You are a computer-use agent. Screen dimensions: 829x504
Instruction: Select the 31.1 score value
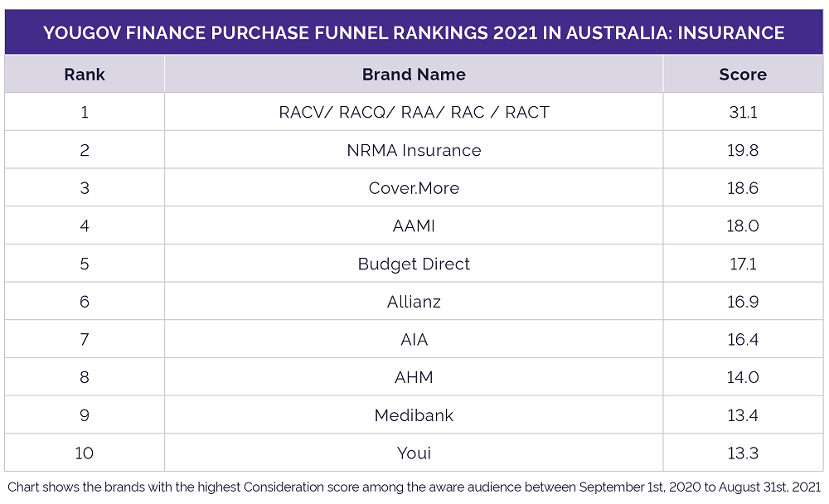(743, 112)
